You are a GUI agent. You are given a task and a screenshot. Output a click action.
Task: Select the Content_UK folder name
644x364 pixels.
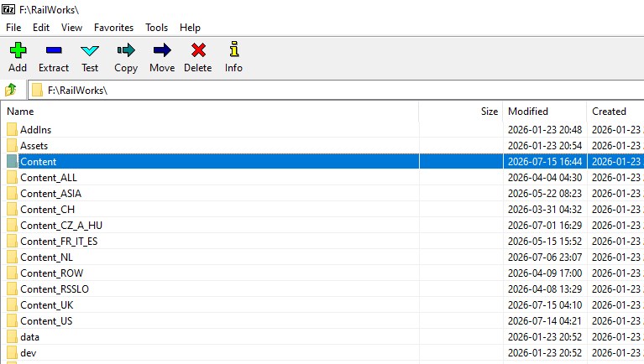[x=47, y=305]
